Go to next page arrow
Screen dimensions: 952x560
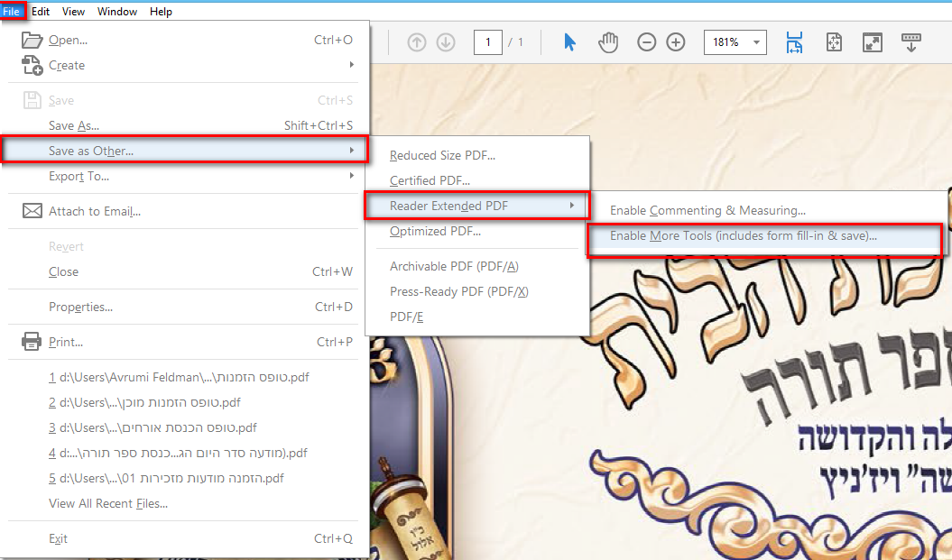click(x=446, y=42)
